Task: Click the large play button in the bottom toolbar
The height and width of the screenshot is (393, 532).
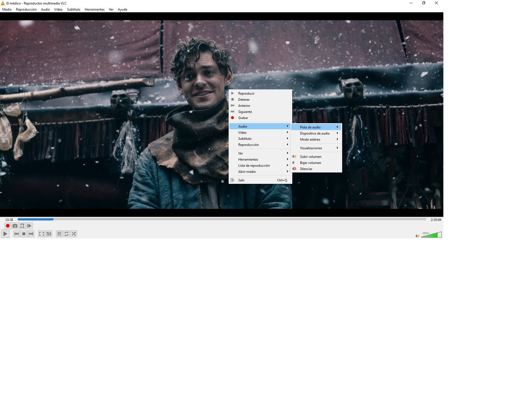Action: click(x=5, y=234)
